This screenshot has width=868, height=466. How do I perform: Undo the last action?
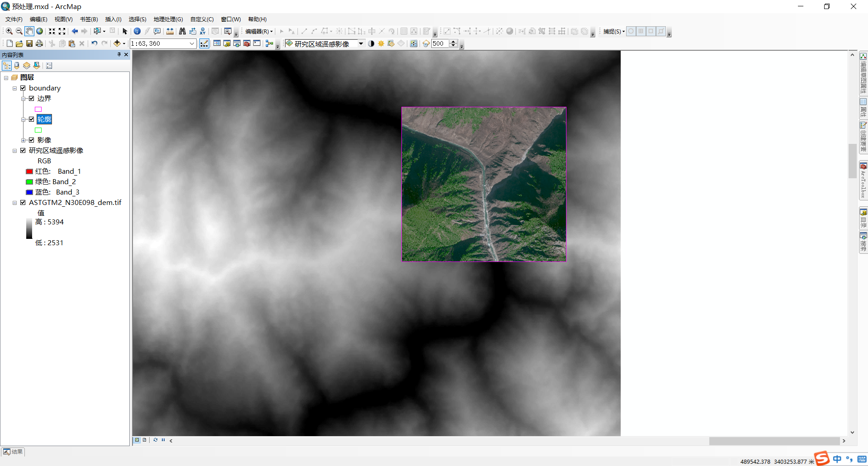click(94, 43)
